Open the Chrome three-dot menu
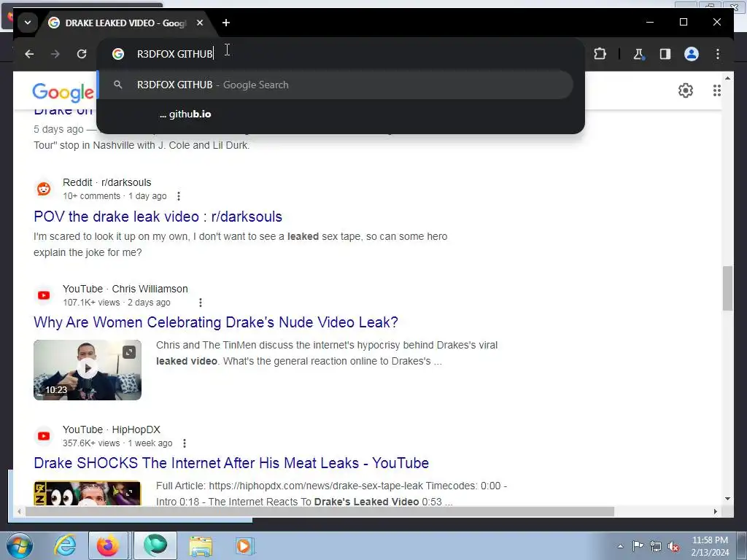Screen dimensions: 747x560 (718, 54)
